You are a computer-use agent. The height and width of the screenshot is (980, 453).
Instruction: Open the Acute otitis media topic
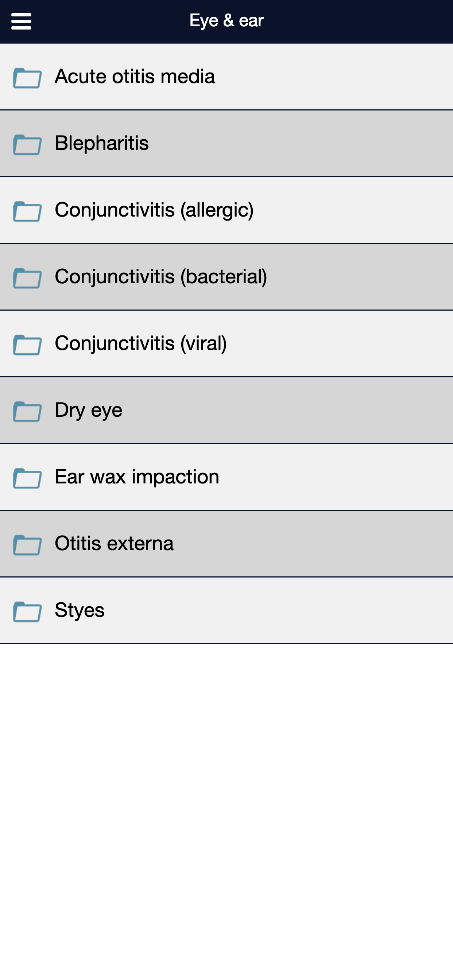click(x=226, y=77)
